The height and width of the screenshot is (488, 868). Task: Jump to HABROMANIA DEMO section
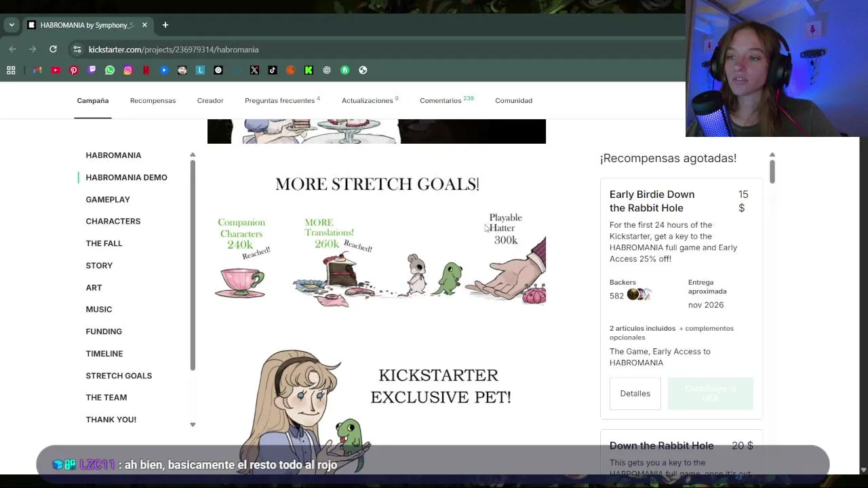(x=126, y=178)
